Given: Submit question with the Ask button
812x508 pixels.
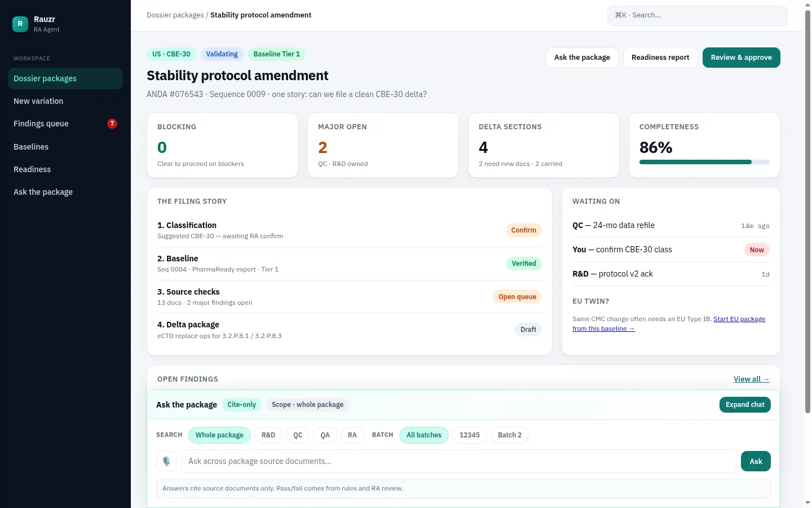Looking at the screenshot, I should [756, 461].
